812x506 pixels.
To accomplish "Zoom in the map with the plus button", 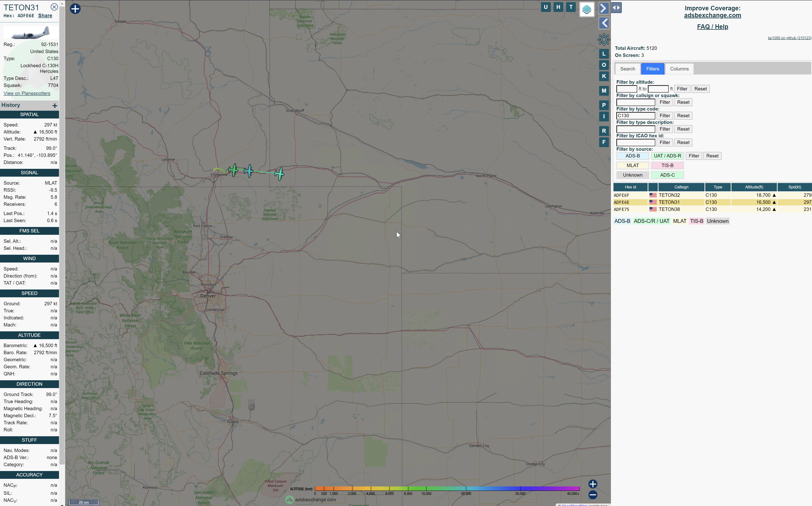I will click(x=593, y=484).
